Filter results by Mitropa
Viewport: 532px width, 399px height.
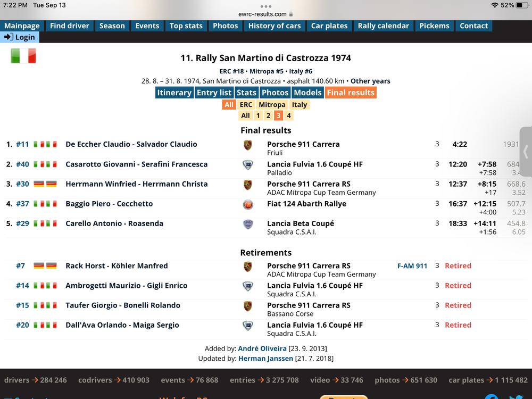click(x=272, y=104)
